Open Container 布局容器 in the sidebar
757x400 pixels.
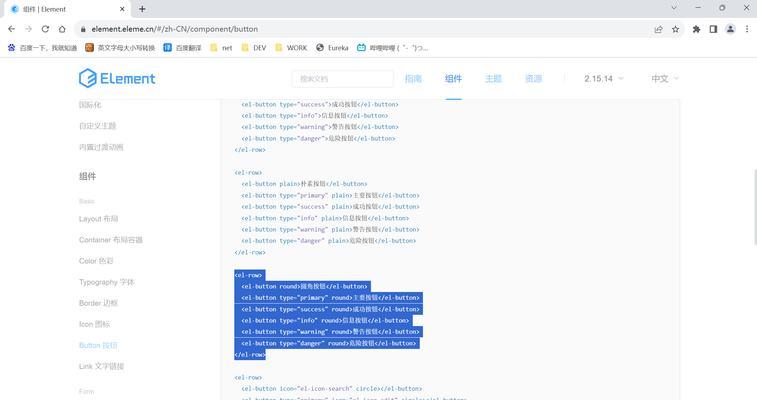111,240
